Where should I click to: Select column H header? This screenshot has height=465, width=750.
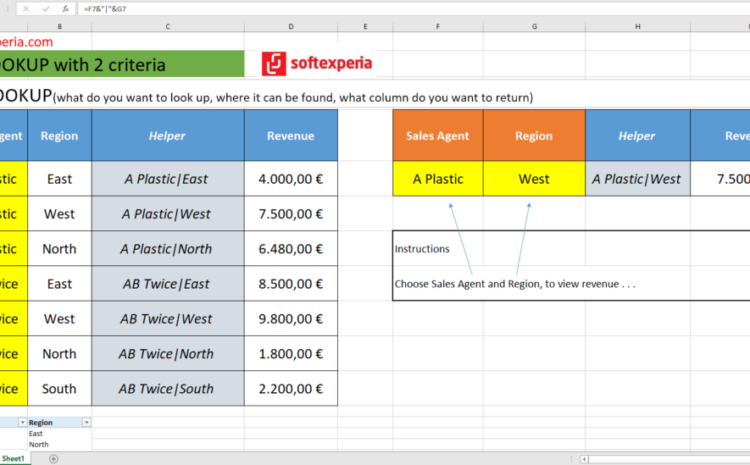[x=638, y=27]
